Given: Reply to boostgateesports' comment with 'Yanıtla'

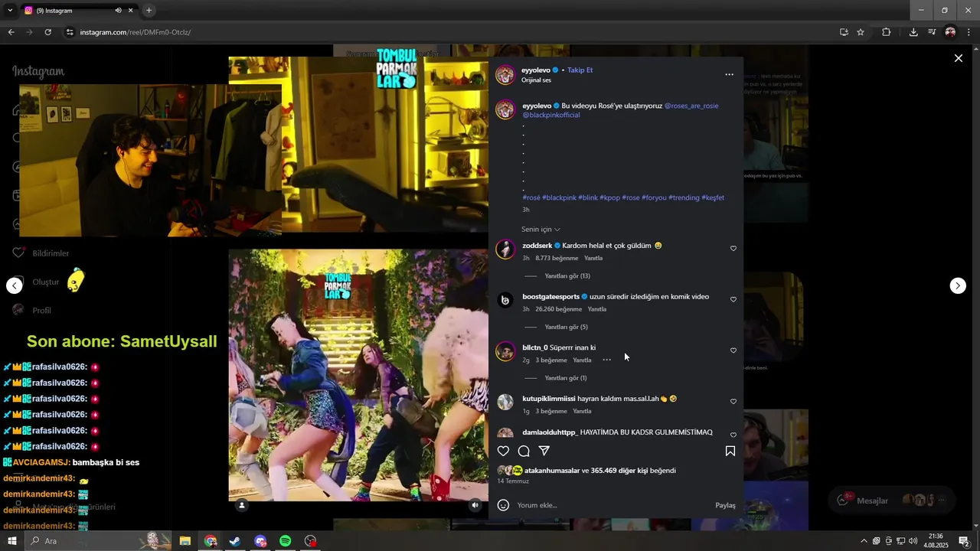Looking at the screenshot, I should click(x=597, y=309).
